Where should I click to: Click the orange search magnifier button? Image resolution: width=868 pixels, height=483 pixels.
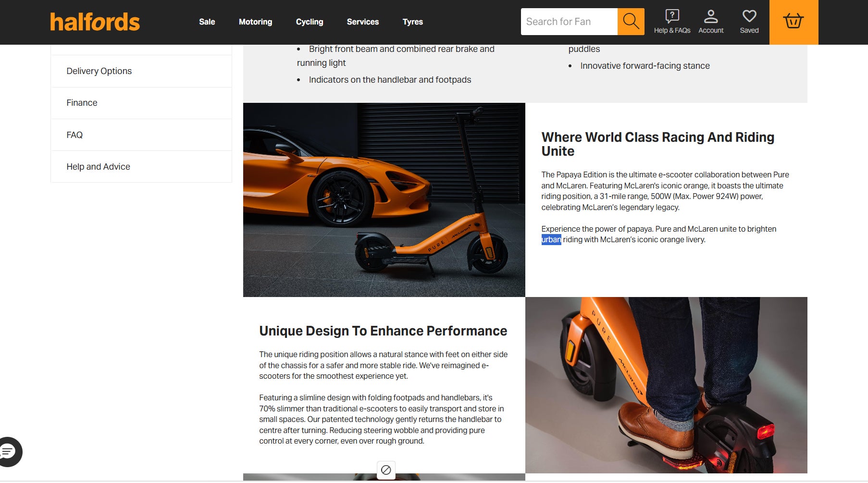pos(631,22)
